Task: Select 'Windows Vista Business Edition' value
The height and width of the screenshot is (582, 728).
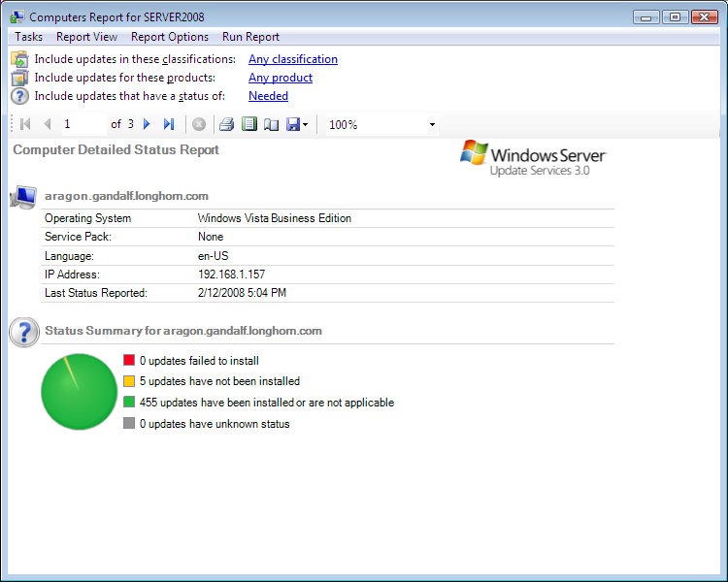Action: (275, 218)
